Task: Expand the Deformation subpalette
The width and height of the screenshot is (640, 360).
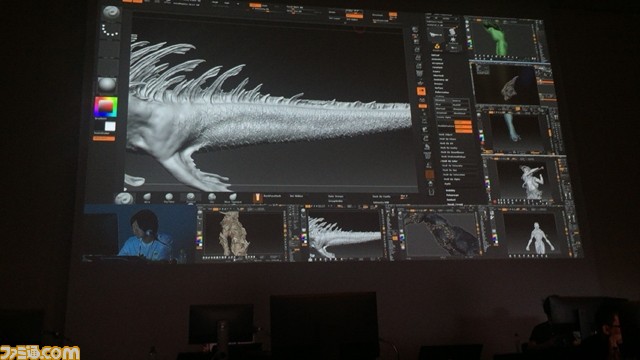Action: tap(442, 92)
